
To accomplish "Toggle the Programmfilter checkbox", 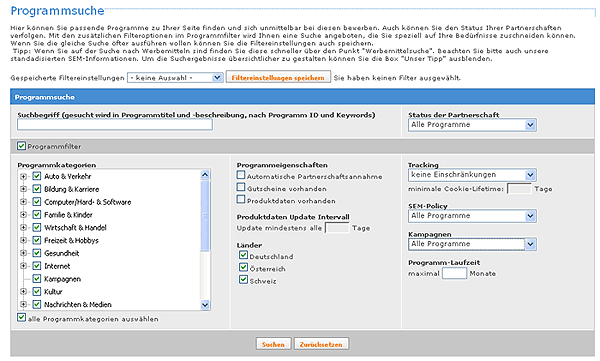I will (x=21, y=146).
